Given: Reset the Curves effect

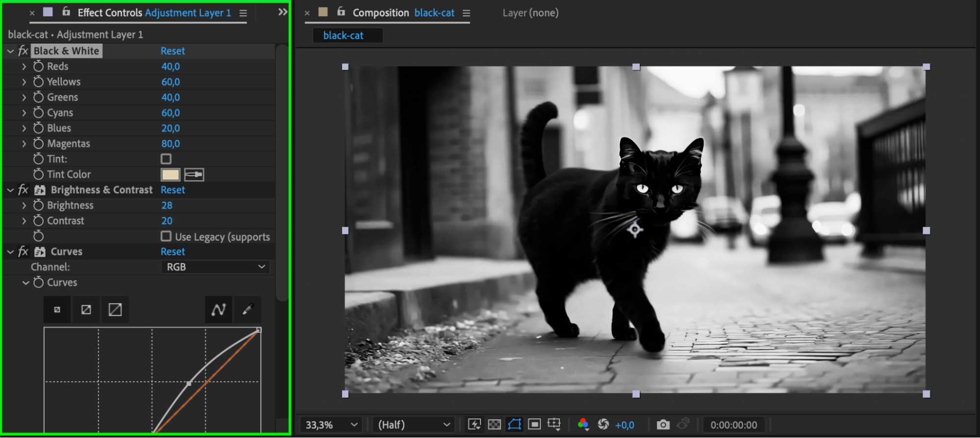Looking at the screenshot, I should [173, 252].
